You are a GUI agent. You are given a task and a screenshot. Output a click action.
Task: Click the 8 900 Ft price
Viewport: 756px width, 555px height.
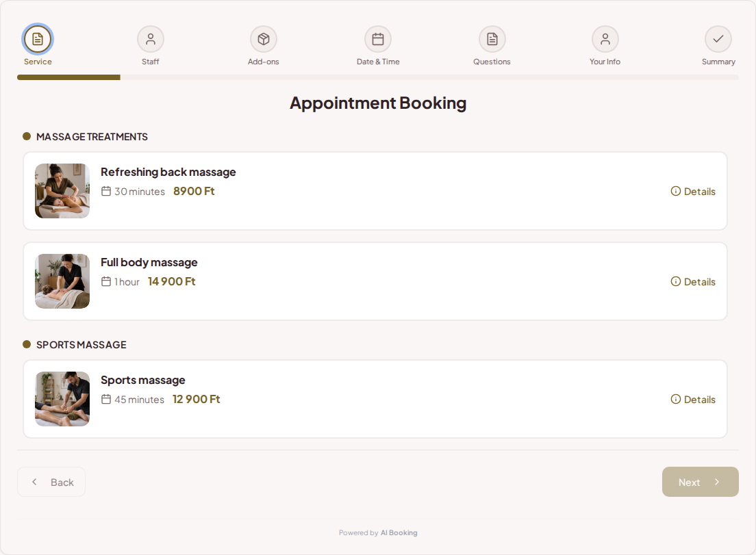pos(194,191)
